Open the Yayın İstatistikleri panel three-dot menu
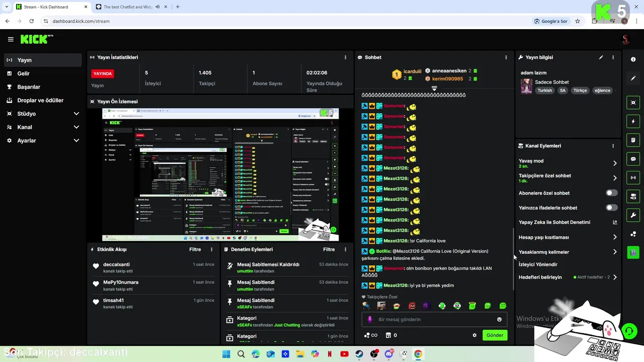The height and width of the screenshot is (362, 644). coord(345,57)
